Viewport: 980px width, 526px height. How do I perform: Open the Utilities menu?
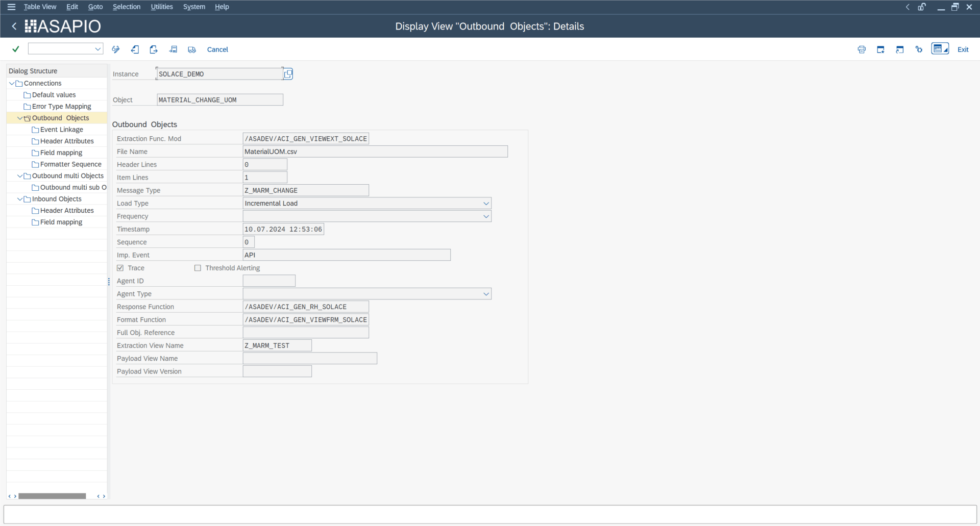(162, 7)
